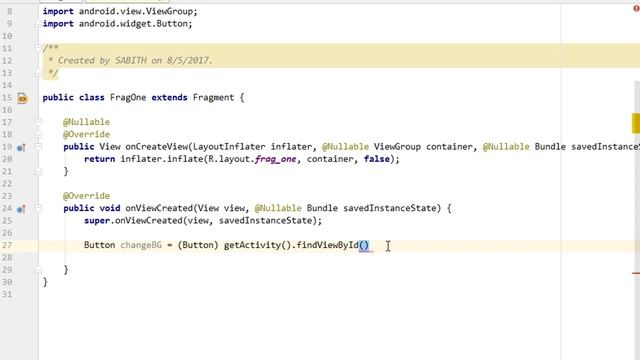This screenshot has height=360, width=640.
Task: Click the override gutter icon beside onCreateView
Action: [x=21, y=147]
